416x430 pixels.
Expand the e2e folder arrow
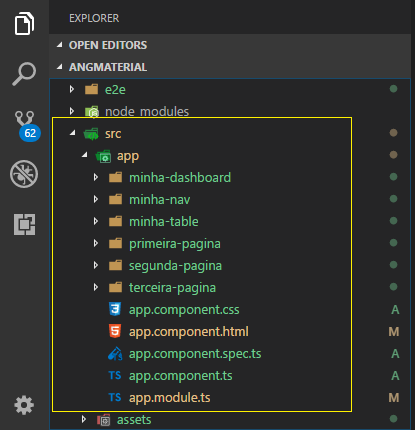(72, 89)
